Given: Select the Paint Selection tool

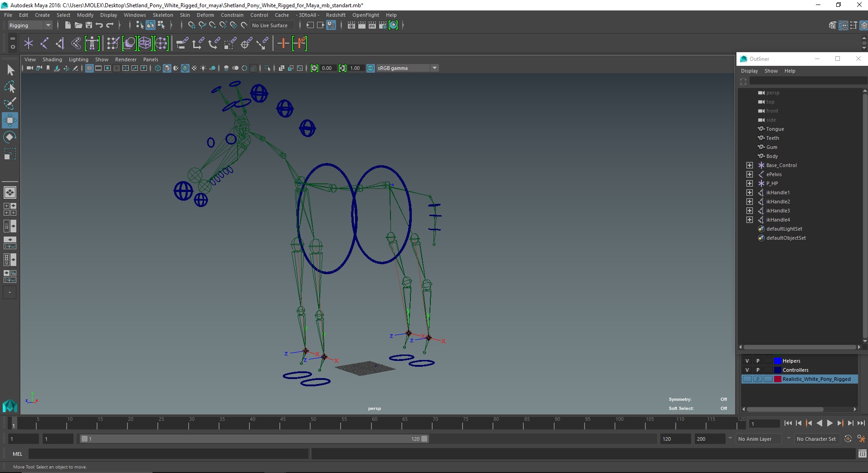Looking at the screenshot, I should [10, 103].
